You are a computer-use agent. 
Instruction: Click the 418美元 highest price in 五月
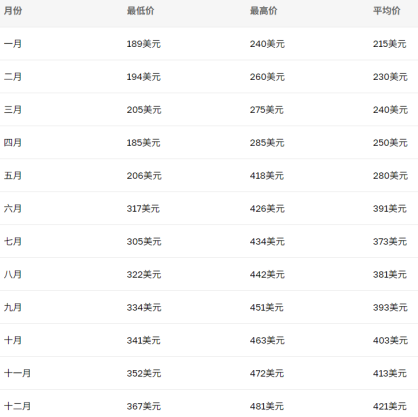point(267,176)
